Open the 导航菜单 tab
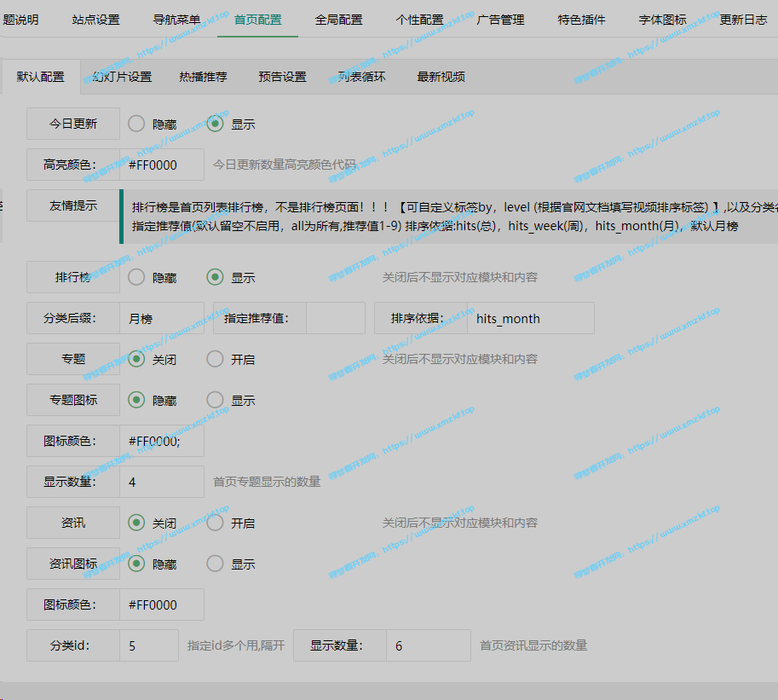The image size is (778, 700). pyautogui.click(x=176, y=20)
